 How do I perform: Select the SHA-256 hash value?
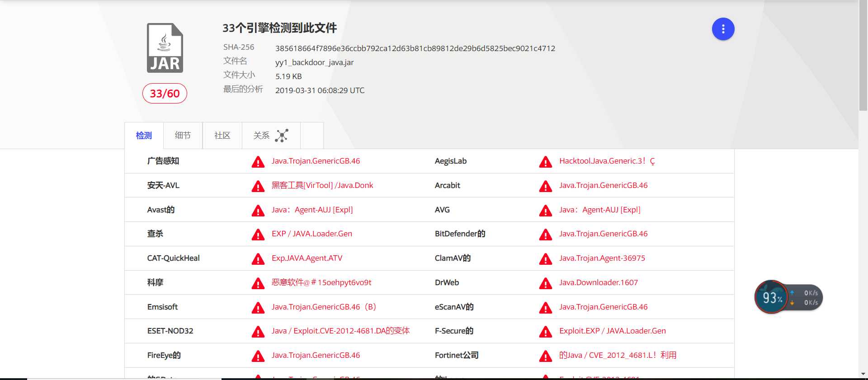[x=415, y=48]
